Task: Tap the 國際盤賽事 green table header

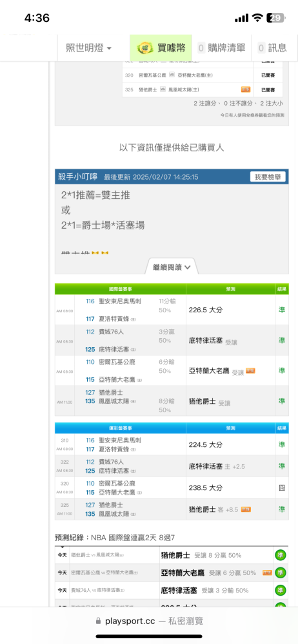Action: [120, 289]
